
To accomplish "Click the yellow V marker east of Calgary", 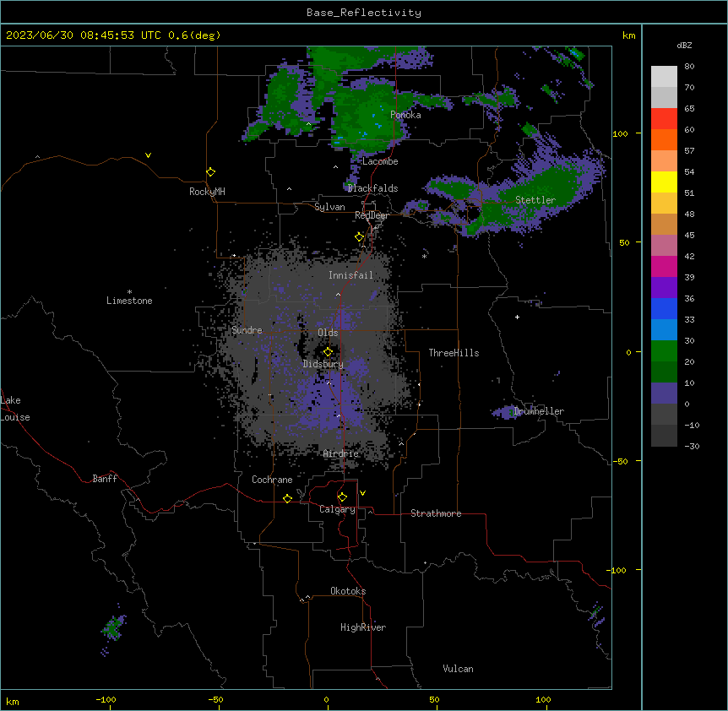I will [362, 493].
